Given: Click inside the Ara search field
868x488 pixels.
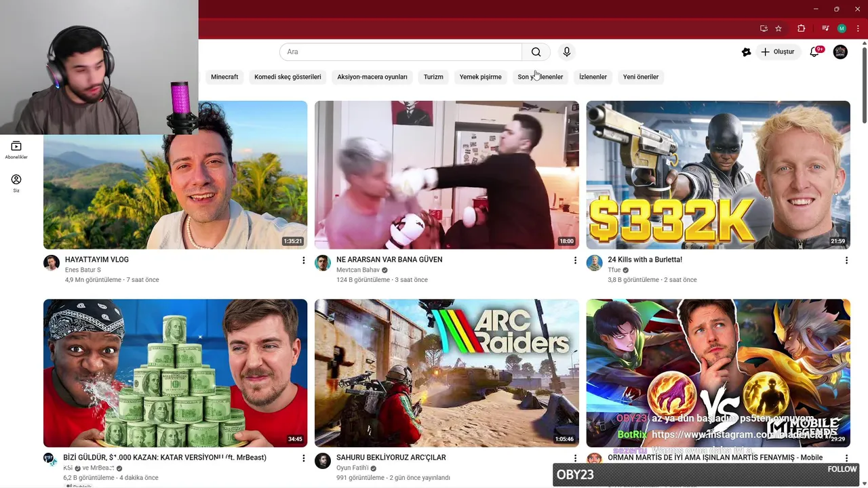Looking at the screenshot, I should point(401,52).
